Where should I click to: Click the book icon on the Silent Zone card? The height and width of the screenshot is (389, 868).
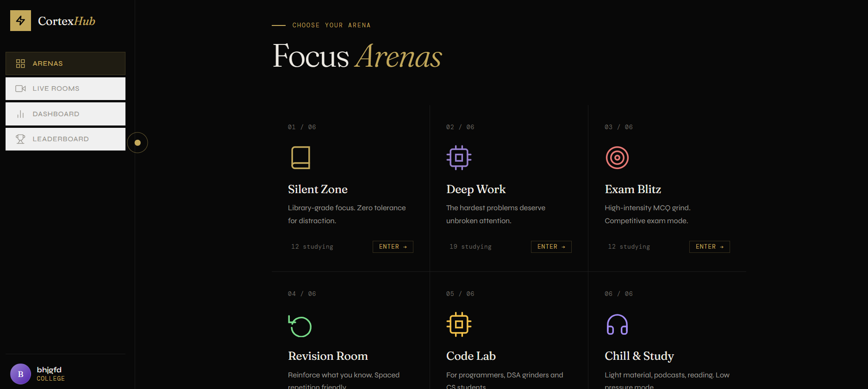pos(300,157)
